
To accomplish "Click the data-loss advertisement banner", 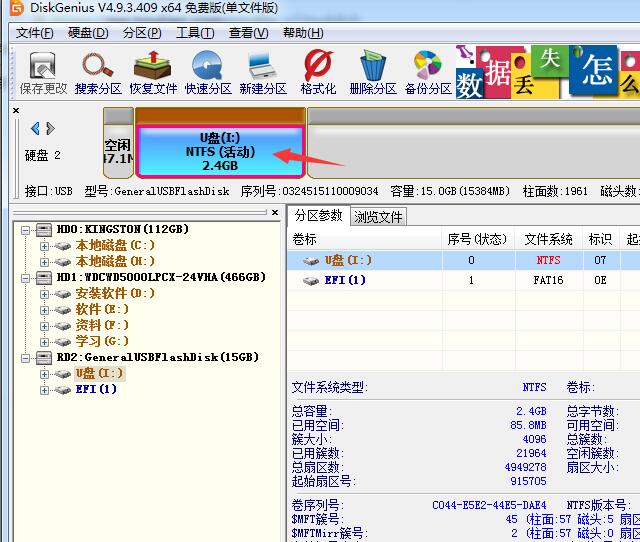I will coord(547,72).
